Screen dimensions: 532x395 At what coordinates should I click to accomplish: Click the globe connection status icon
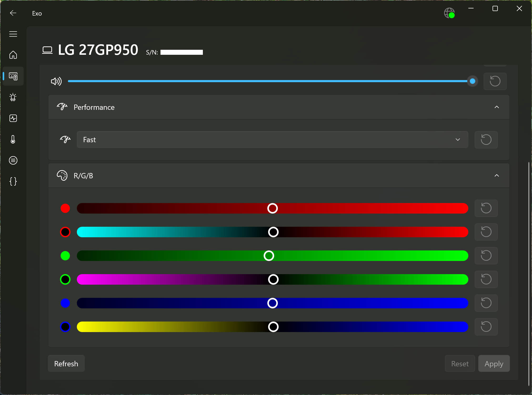(x=449, y=13)
